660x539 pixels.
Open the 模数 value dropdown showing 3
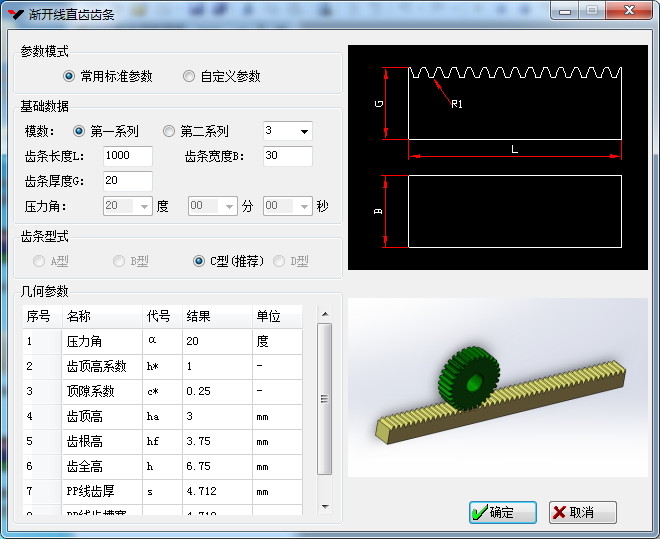click(x=287, y=131)
